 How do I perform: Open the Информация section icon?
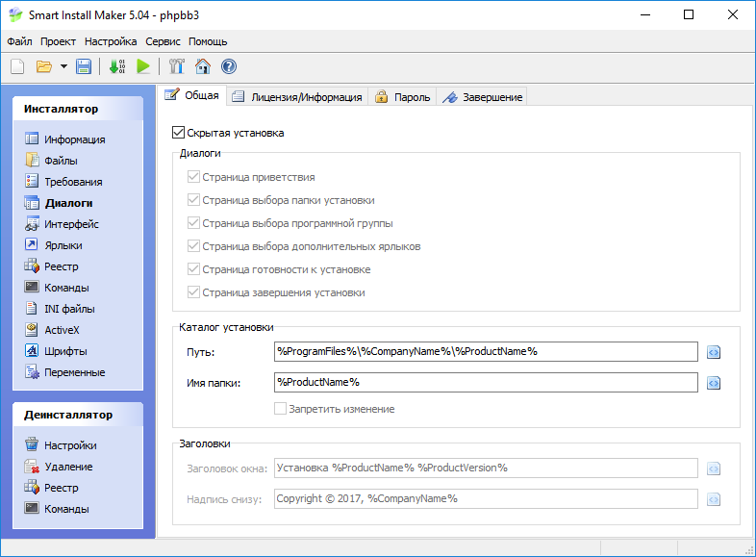(32, 139)
